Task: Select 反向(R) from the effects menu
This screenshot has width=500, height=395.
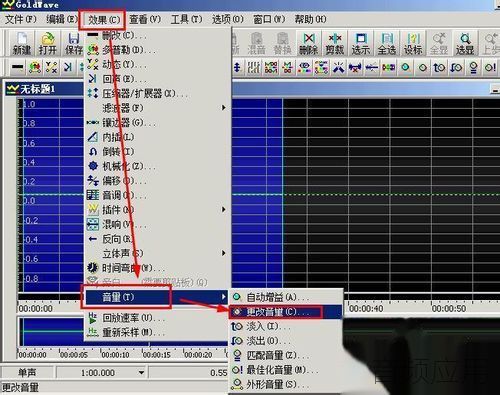Action: (157, 239)
